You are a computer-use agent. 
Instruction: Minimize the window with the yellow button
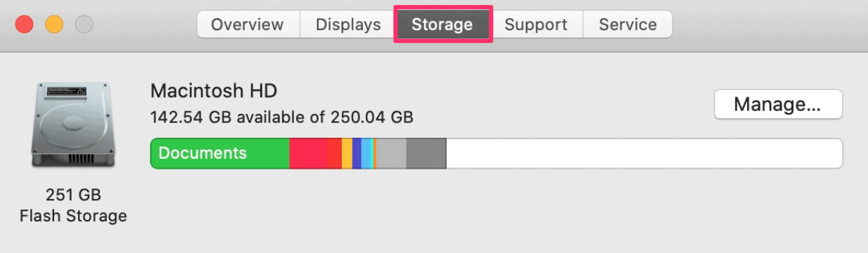pos(54,25)
